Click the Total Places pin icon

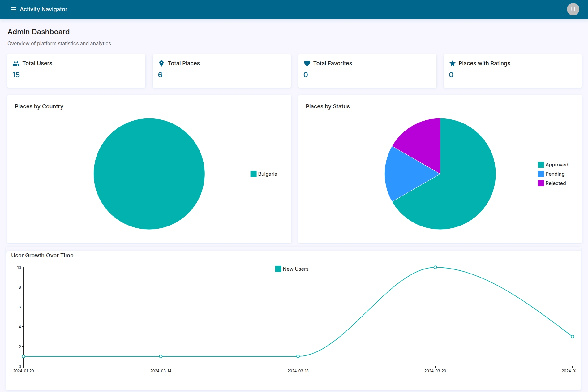pos(161,63)
